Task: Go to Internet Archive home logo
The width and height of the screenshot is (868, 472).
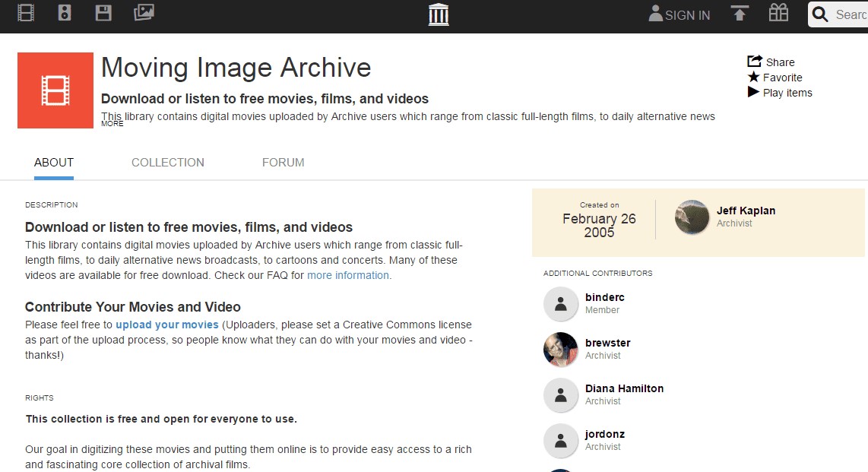Action: (439, 14)
